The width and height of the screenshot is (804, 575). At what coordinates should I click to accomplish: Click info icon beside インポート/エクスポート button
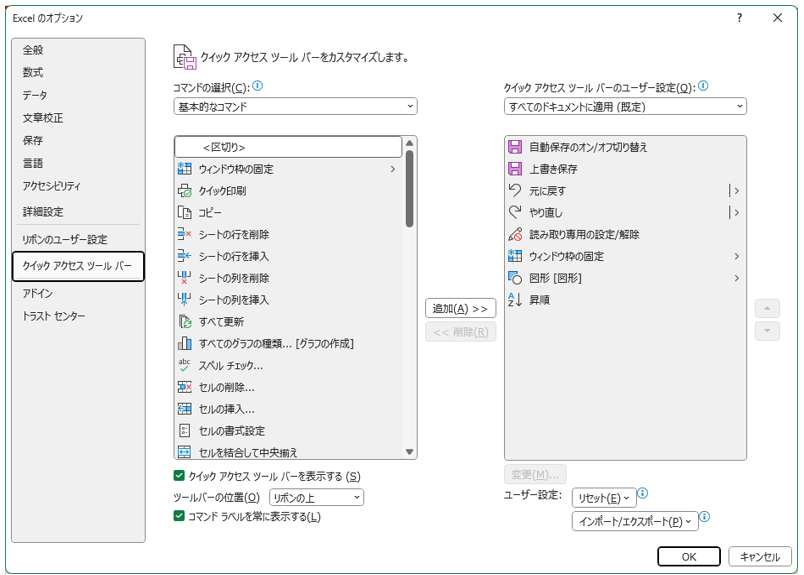[x=705, y=517]
